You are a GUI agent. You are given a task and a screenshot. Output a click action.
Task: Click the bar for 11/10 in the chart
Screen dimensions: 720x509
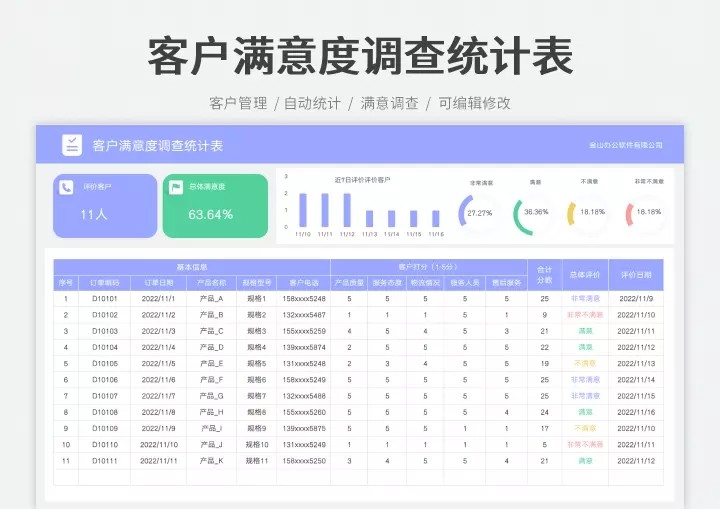pos(303,210)
